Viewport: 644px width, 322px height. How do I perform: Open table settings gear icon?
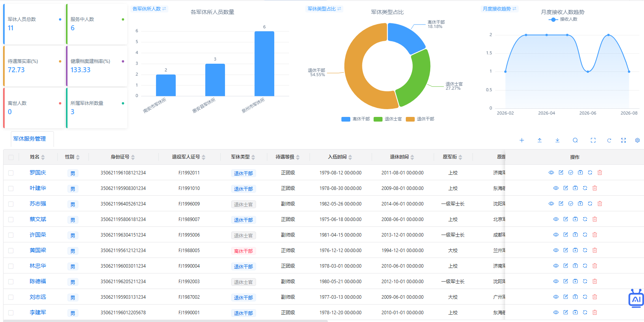[x=637, y=140]
